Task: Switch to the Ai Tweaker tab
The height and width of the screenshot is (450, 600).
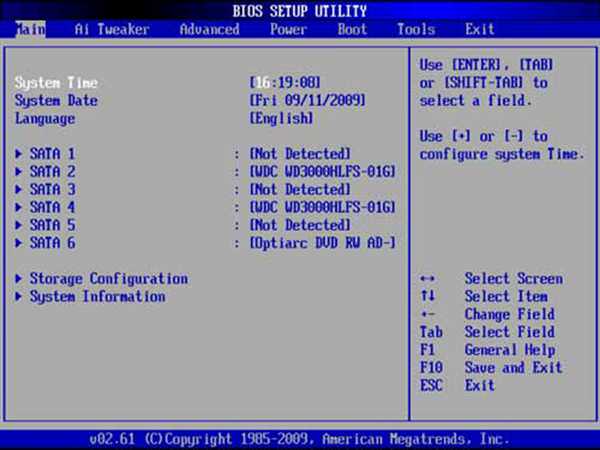Action: click(112, 29)
